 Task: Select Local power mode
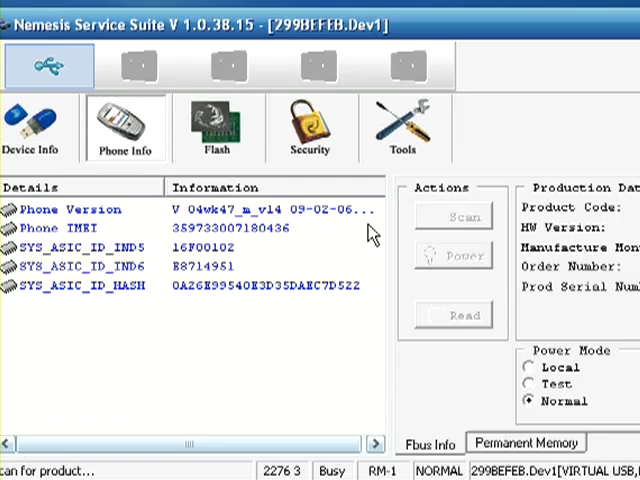click(528, 367)
